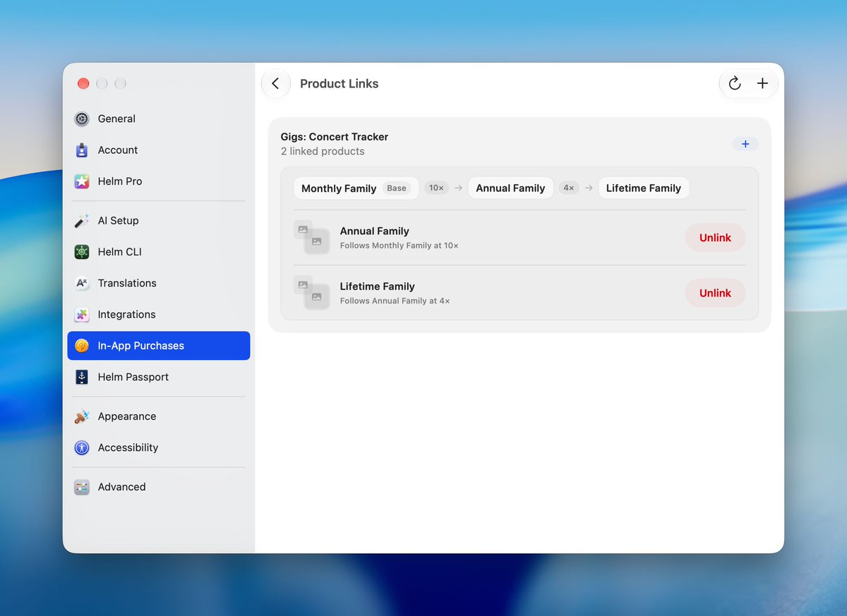Click the Appearance paintbrush icon
Screen dimensions: 847x616
[82, 416]
